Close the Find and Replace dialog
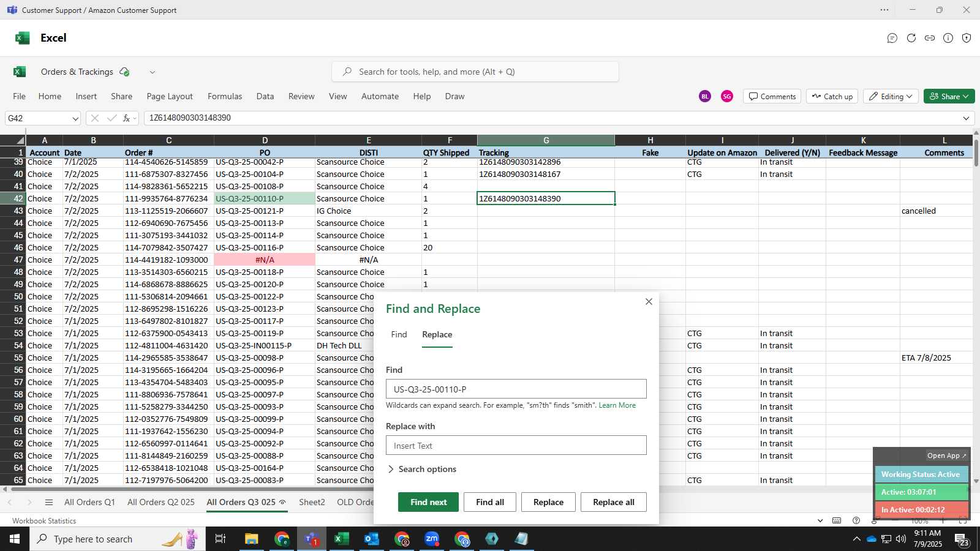This screenshot has width=980, height=551. pyautogui.click(x=649, y=301)
